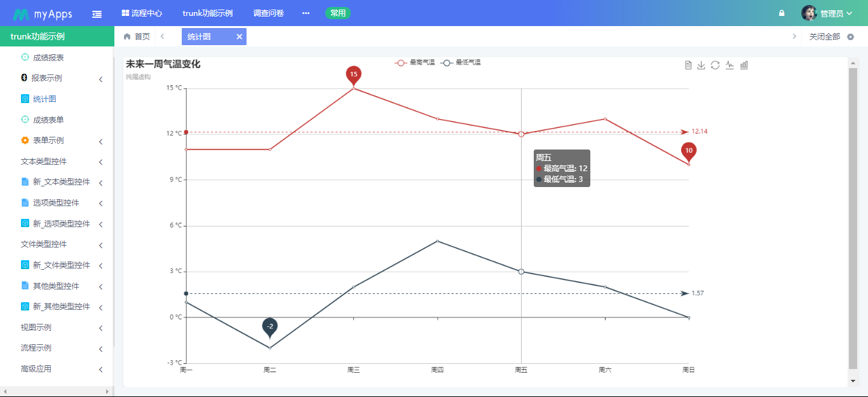The width and height of the screenshot is (868, 397).
Task: Close the 统计图 tab
Action: (x=240, y=37)
